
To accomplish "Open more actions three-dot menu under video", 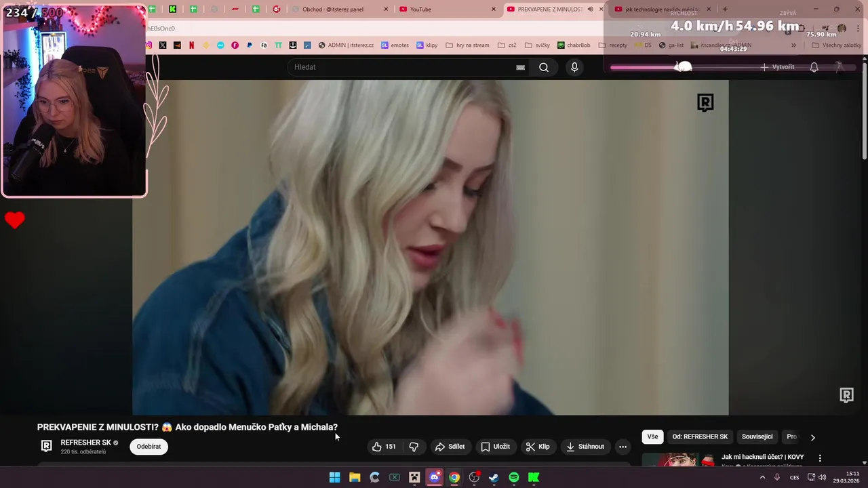I will point(623,447).
